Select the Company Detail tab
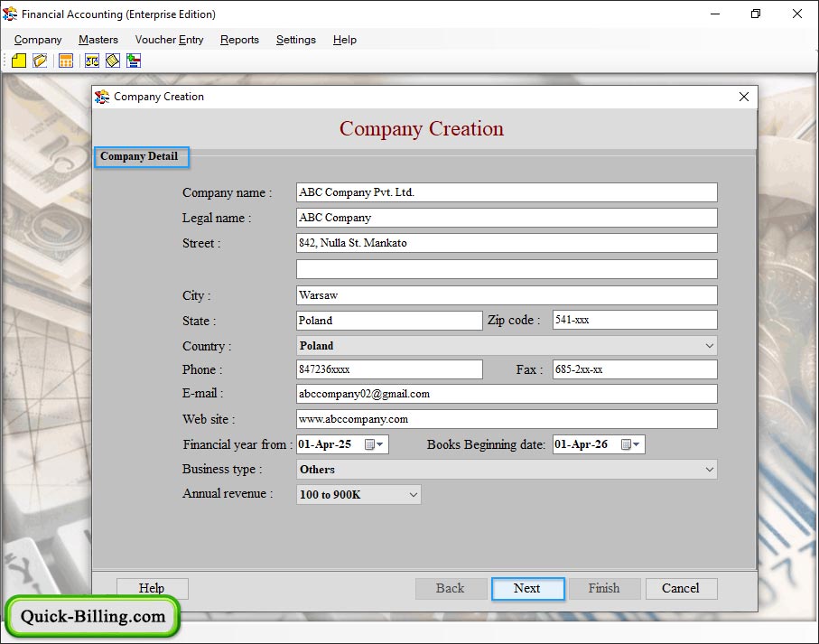 point(141,156)
